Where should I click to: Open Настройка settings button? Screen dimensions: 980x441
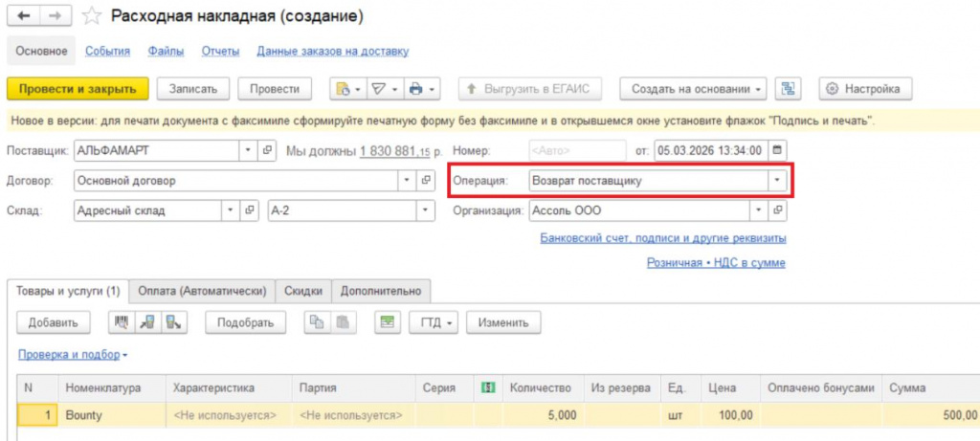point(865,89)
